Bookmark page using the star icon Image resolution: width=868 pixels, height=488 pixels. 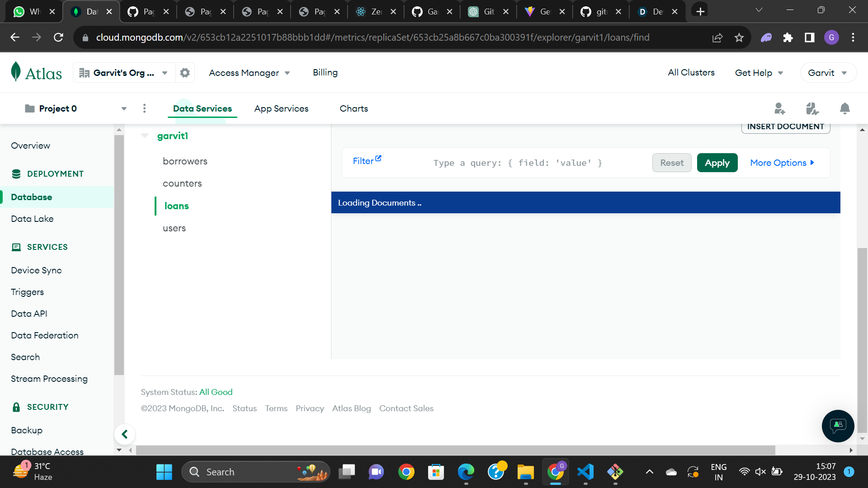(739, 38)
